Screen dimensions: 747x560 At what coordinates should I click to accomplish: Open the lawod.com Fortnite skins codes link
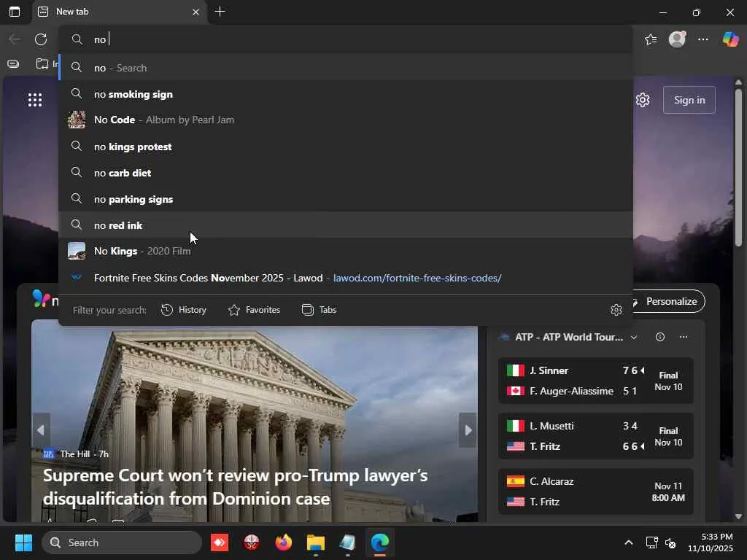pos(345,278)
